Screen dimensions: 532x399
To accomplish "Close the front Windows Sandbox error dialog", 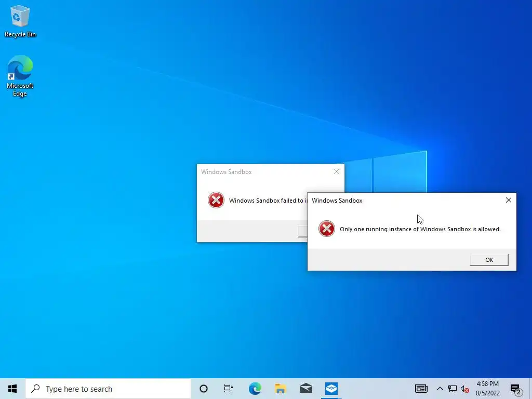I will point(508,200).
